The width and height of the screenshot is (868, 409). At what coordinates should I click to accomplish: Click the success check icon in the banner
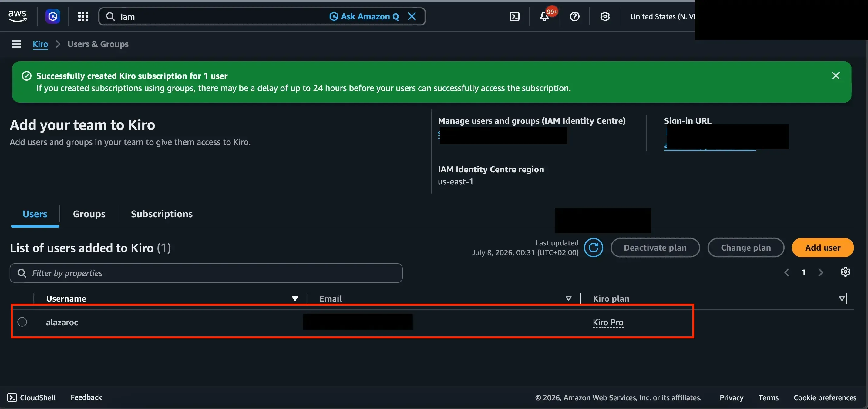27,76
